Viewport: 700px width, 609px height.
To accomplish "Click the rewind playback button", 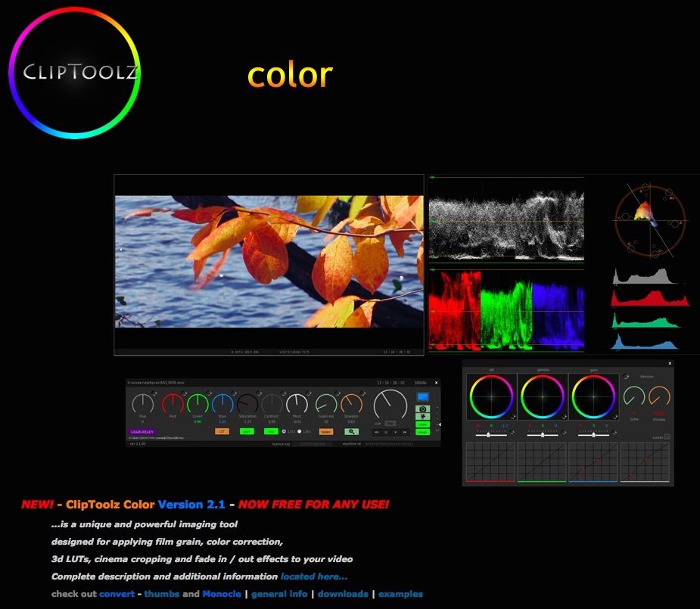I will click(x=377, y=432).
